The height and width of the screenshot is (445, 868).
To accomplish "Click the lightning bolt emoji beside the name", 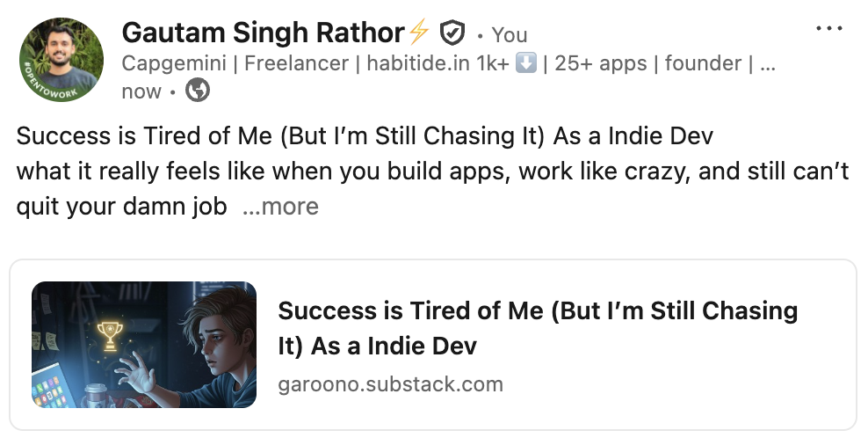I will 418,33.
